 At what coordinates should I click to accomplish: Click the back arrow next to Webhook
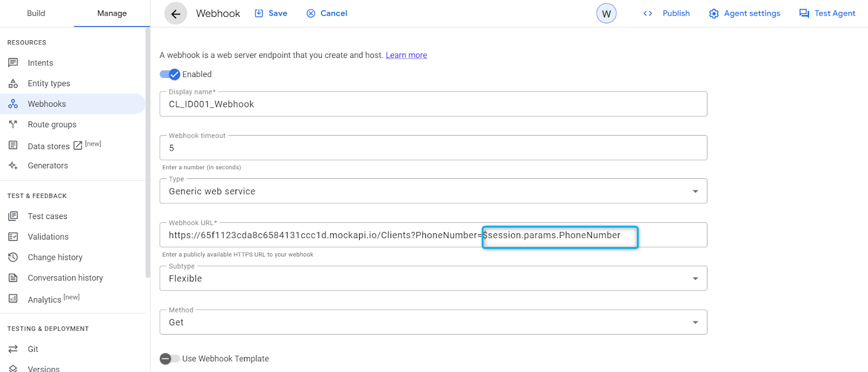point(175,14)
